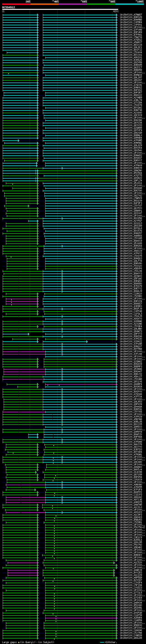Open hit UniRef100_A8P5Q9

131,578
